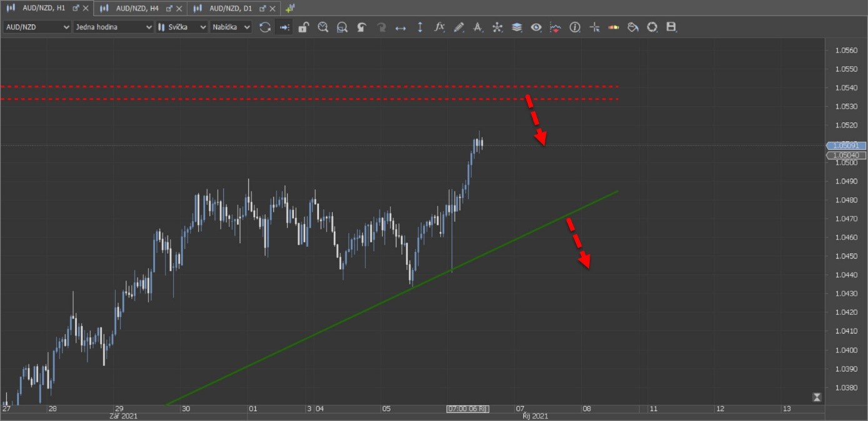Toggle the chart lock icon
The width and height of the screenshot is (868, 421).
(x=303, y=27)
